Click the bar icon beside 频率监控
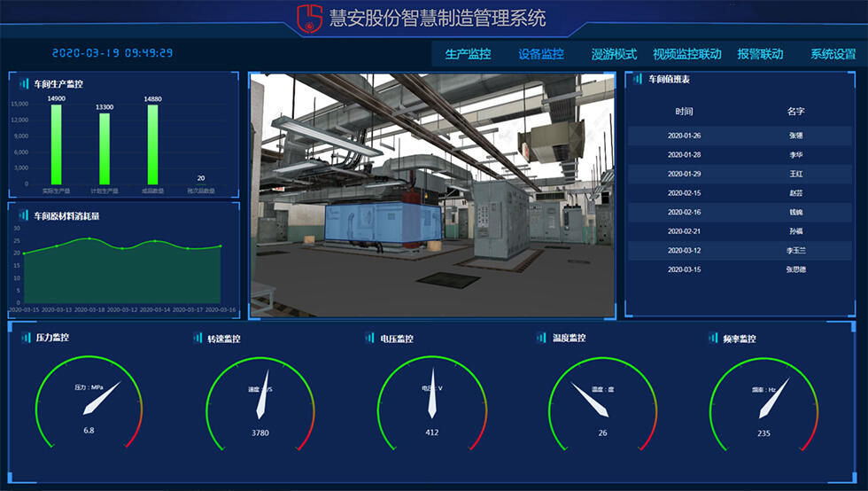Screen dimensions: 868x491 tap(714, 338)
